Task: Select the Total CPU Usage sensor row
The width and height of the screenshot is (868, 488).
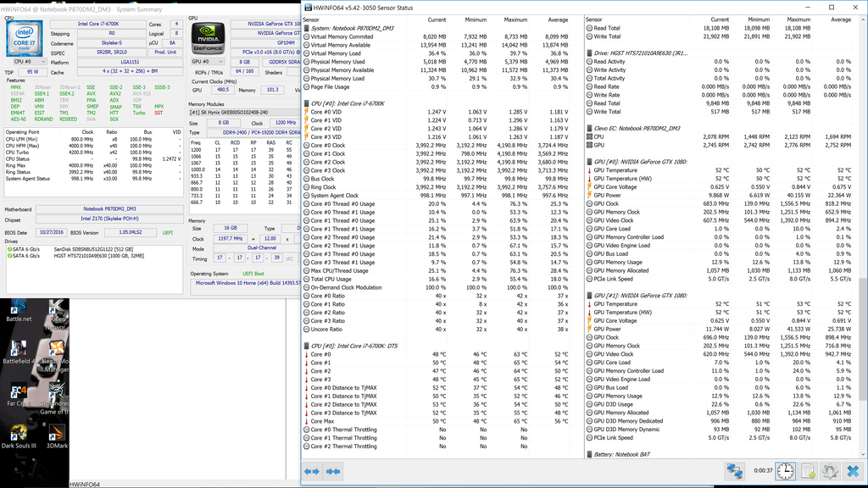Action: pyautogui.click(x=437, y=280)
